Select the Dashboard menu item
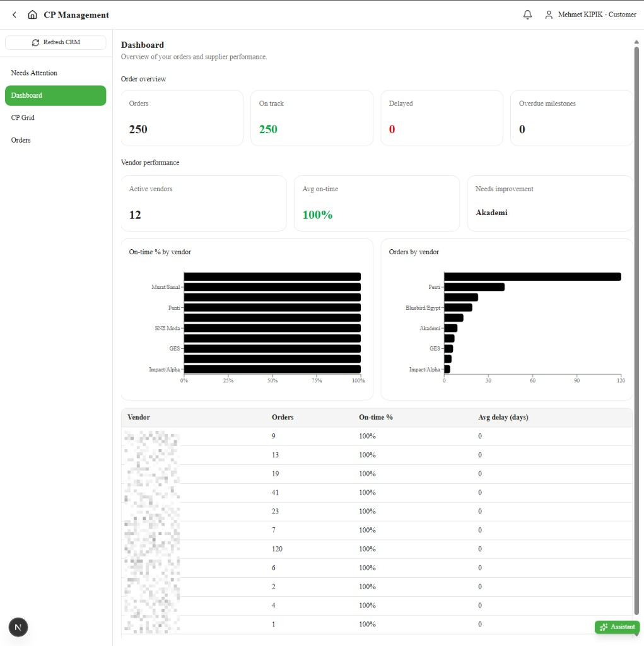The height and width of the screenshot is (646, 644). 56,96
